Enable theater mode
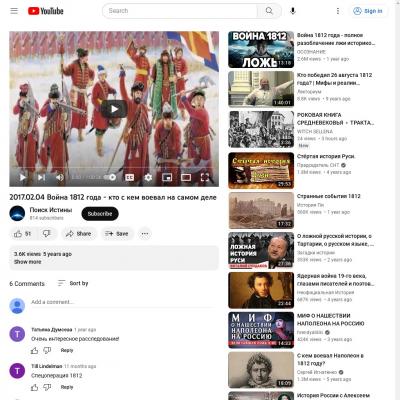400x400 pixels. click(186, 177)
